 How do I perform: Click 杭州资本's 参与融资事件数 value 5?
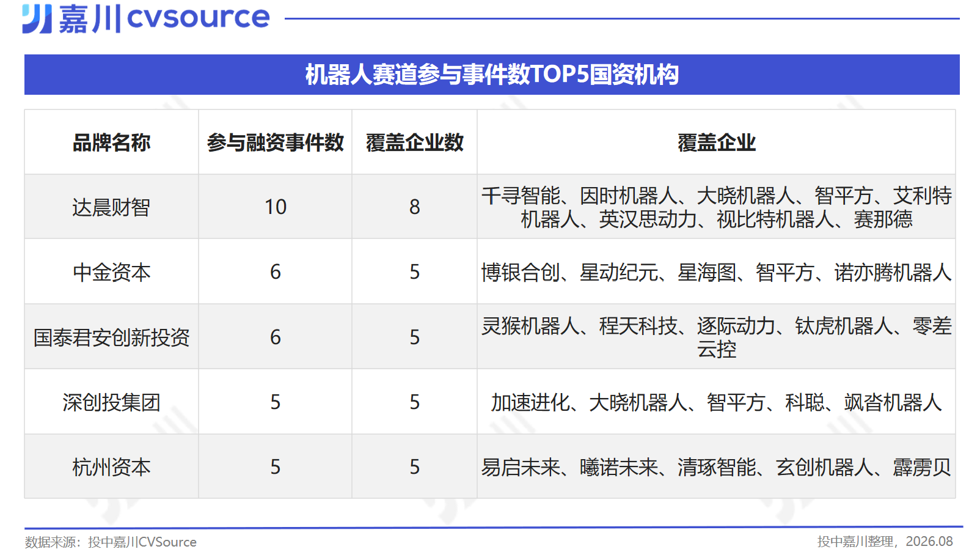(276, 467)
